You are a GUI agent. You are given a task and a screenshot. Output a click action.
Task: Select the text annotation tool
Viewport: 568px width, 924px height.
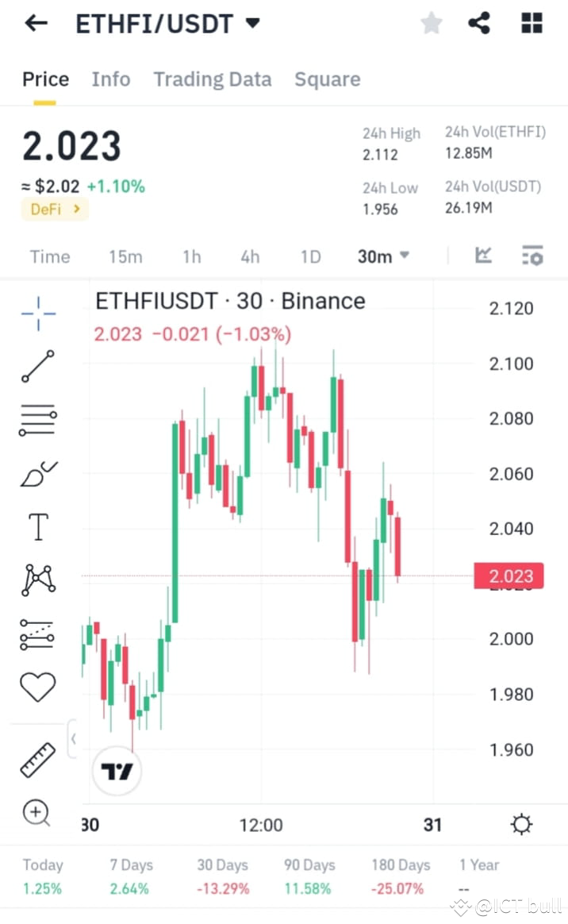pos(36,526)
